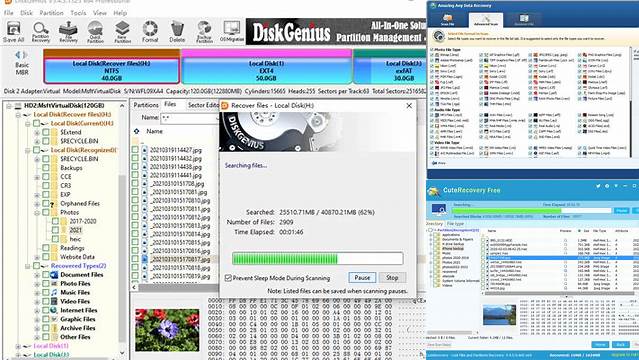Open the Tools menu
The height and width of the screenshot is (360, 639).
78,13
